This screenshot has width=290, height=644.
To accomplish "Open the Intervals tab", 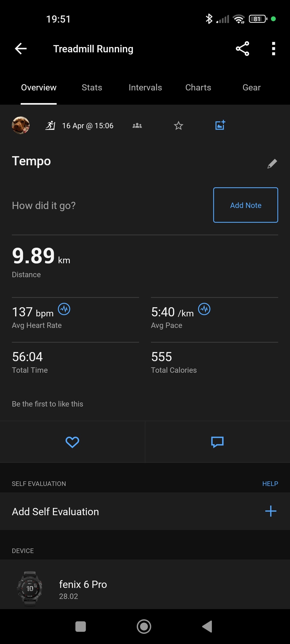I will (x=145, y=87).
